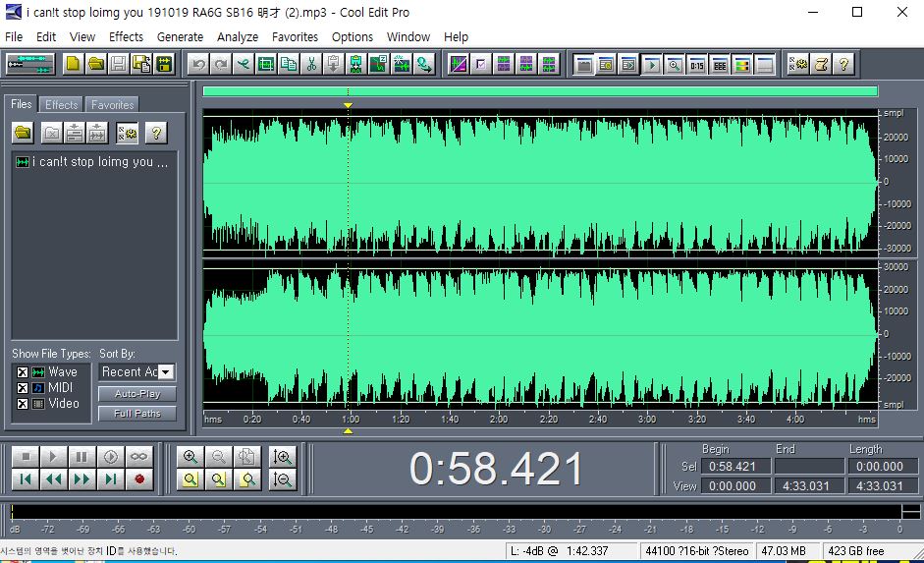Toggle the Video file type checkbox

tap(22, 404)
